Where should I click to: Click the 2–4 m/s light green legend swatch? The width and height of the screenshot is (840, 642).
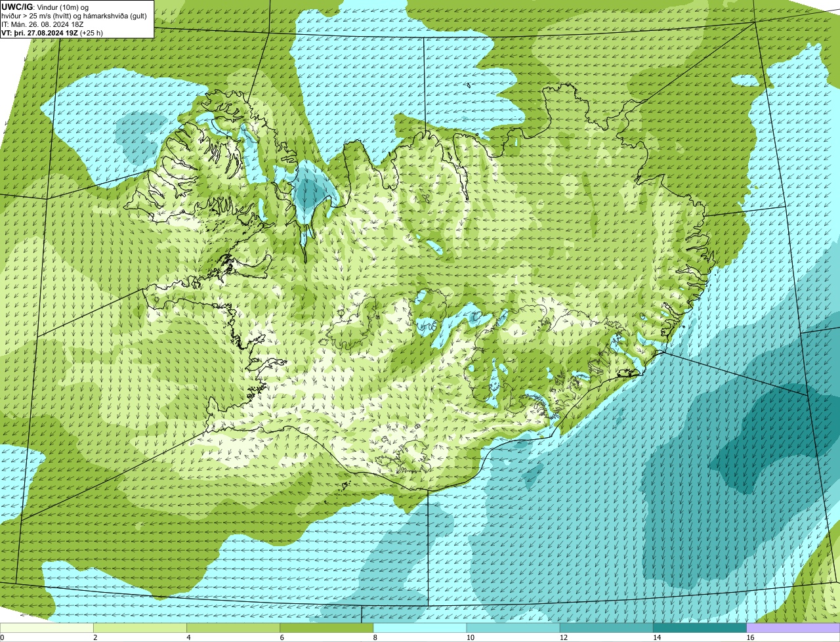(x=140, y=628)
